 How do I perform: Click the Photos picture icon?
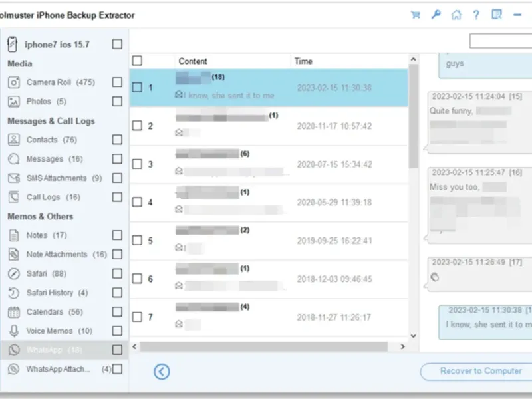[13, 102]
